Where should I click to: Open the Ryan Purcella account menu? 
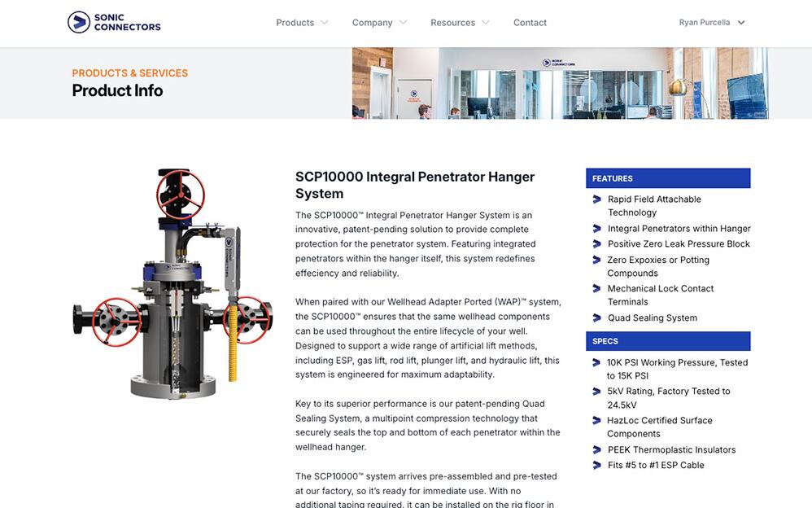click(x=712, y=23)
